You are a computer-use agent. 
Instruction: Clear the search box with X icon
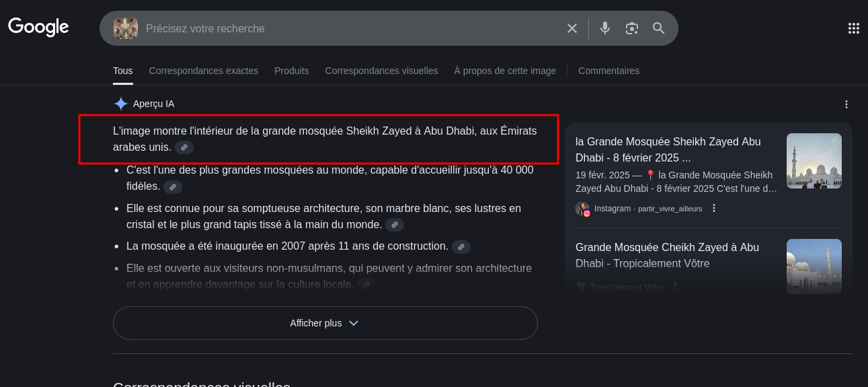click(572, 28)
